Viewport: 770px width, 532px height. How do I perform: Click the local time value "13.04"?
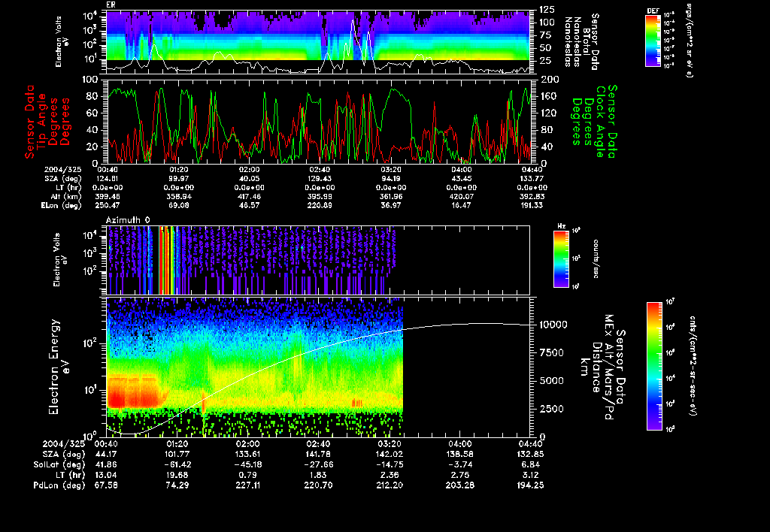[106, 475]
